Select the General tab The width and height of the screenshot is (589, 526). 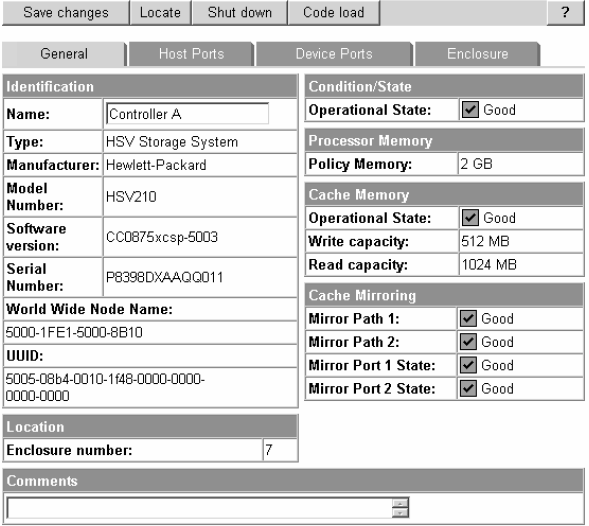pos(64,54)
